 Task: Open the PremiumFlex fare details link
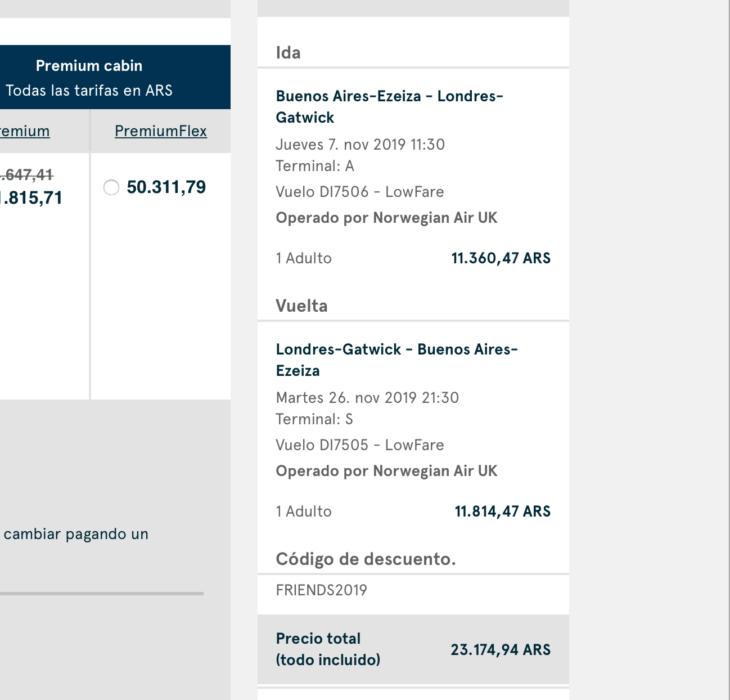pos(161,131)
